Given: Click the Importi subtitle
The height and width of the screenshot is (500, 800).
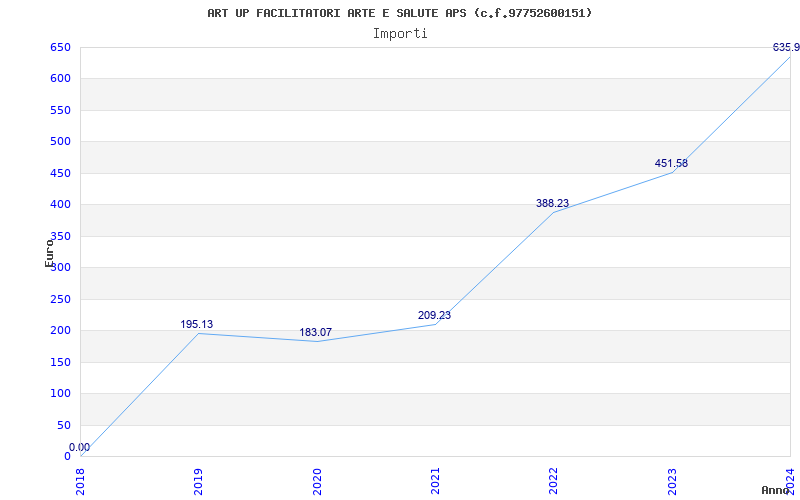Looking at the screenshot, I should pos(400,33).
